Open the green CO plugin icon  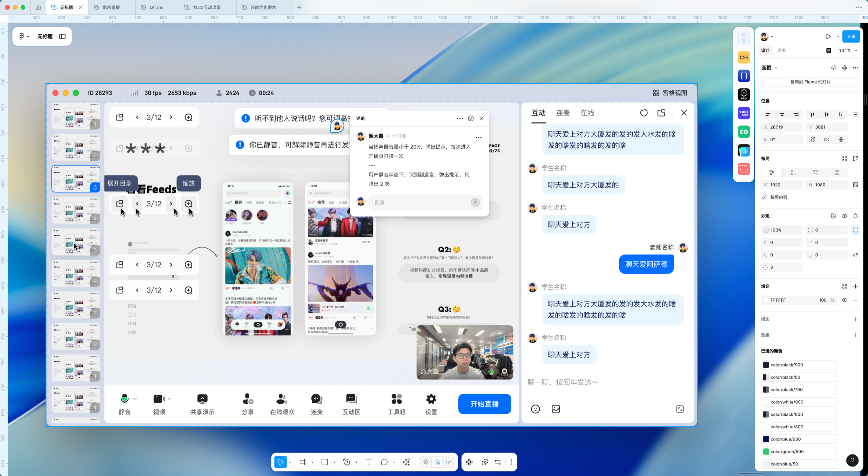744,131
